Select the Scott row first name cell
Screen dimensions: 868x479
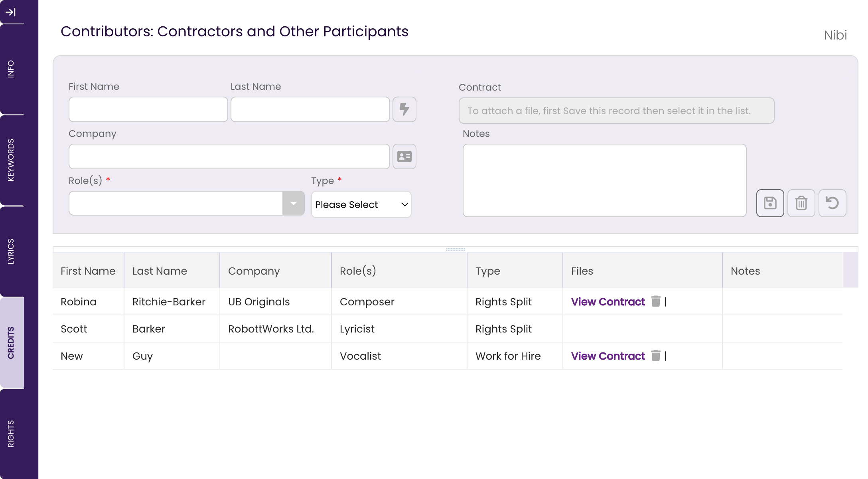[88, 329]
